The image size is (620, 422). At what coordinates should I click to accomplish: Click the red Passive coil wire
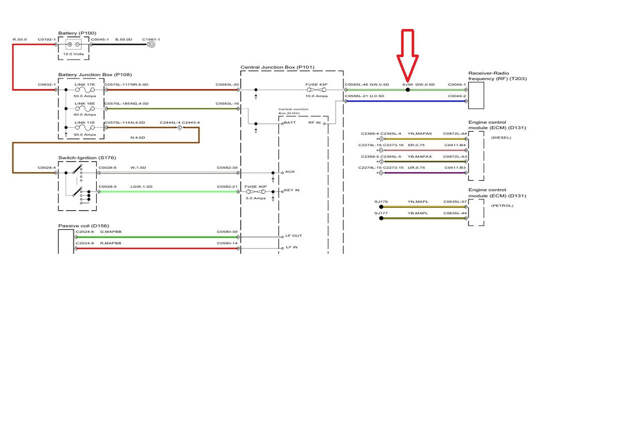tap(157, 249)
